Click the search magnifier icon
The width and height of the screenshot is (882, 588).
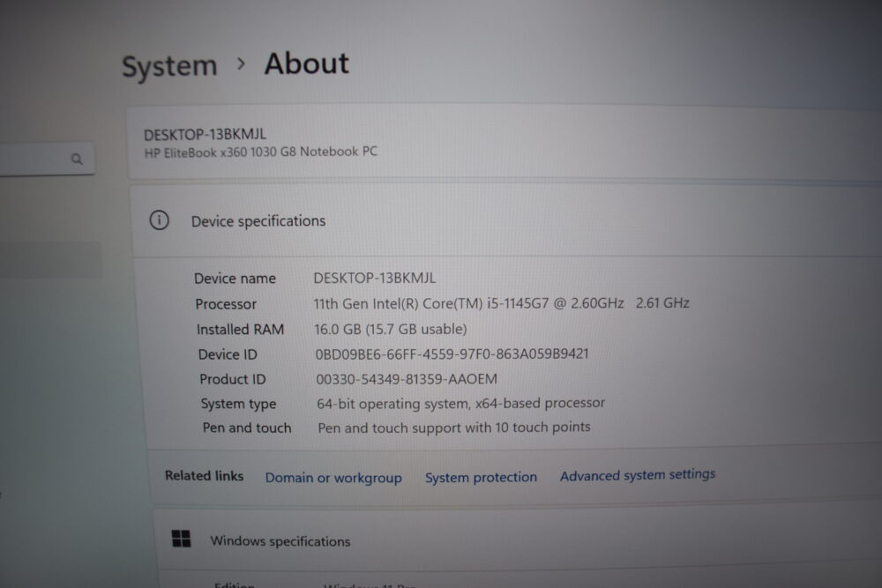click(77, 159)
